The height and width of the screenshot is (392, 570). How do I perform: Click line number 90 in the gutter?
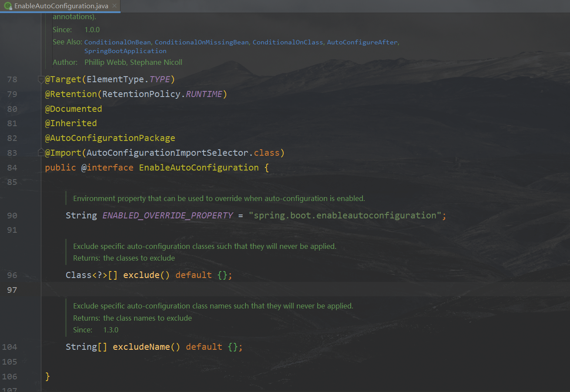12,215
